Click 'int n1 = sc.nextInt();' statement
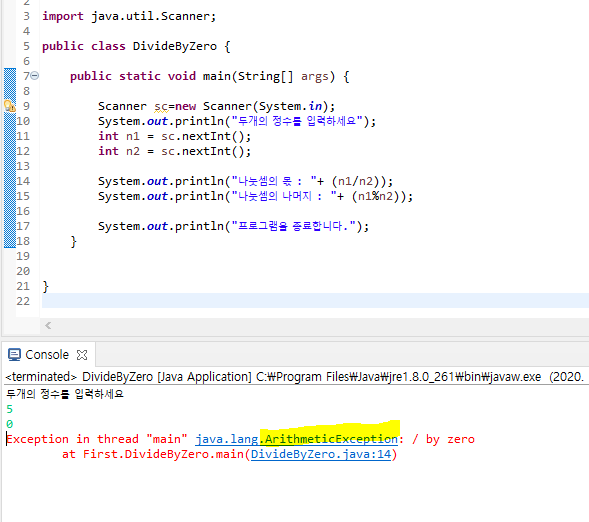Image resolution: width=589 pixels, height=522 pixels. click(174, 136)
